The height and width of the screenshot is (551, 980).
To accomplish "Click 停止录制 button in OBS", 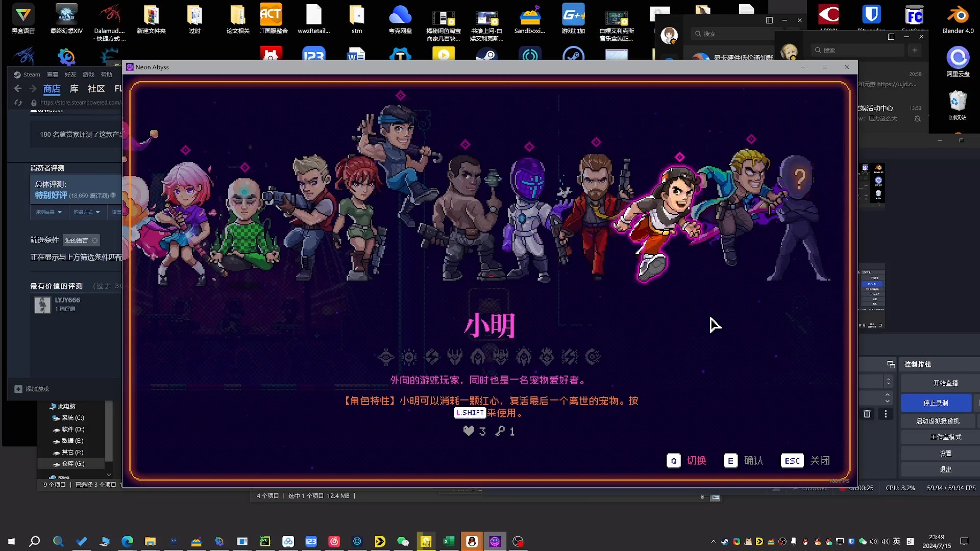I will (x=936, y=403).
